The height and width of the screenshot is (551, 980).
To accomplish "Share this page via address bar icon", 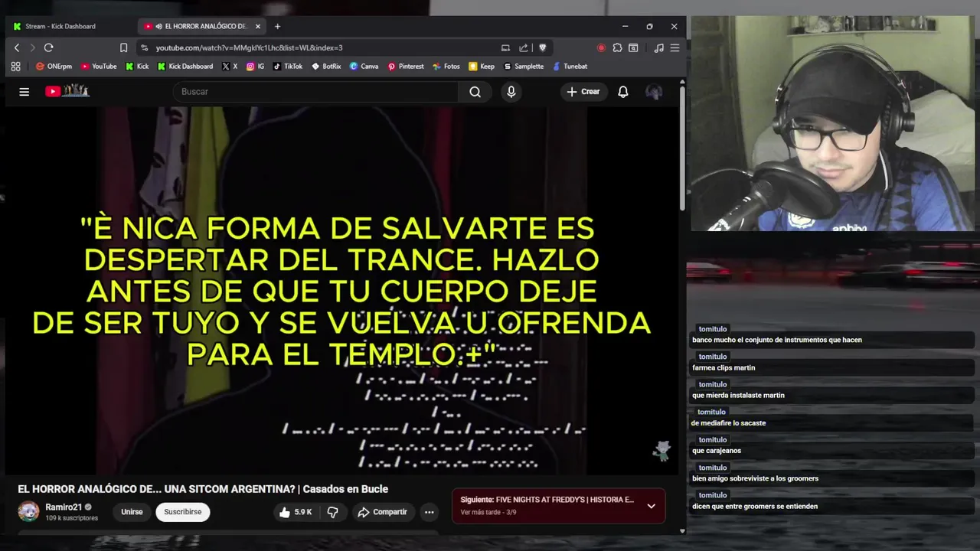I will [x=524, y=47].
